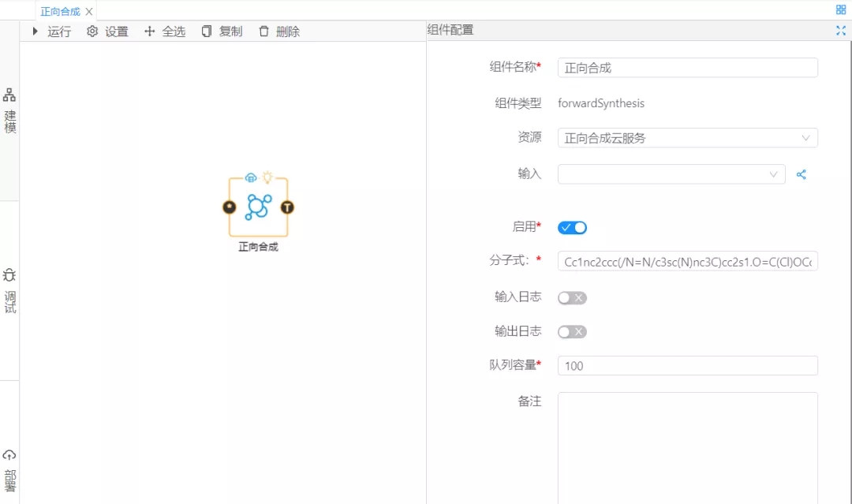The image size is (852, 504).
Task: Enable the 输入日志 toggle
Action: pyautogui.click(x=572, y=297)
